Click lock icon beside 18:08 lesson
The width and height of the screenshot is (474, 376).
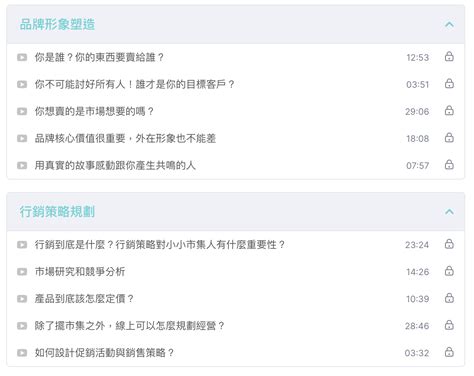(449, 138)
